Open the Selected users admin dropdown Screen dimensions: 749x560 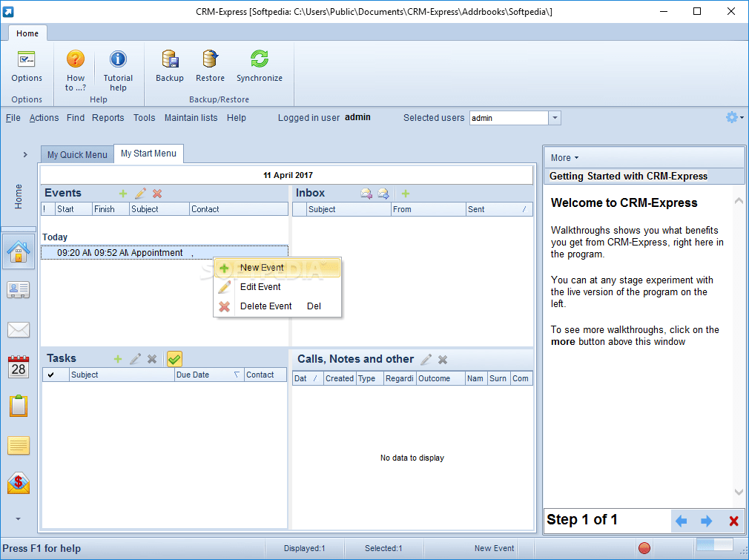(x=554, y=117)
